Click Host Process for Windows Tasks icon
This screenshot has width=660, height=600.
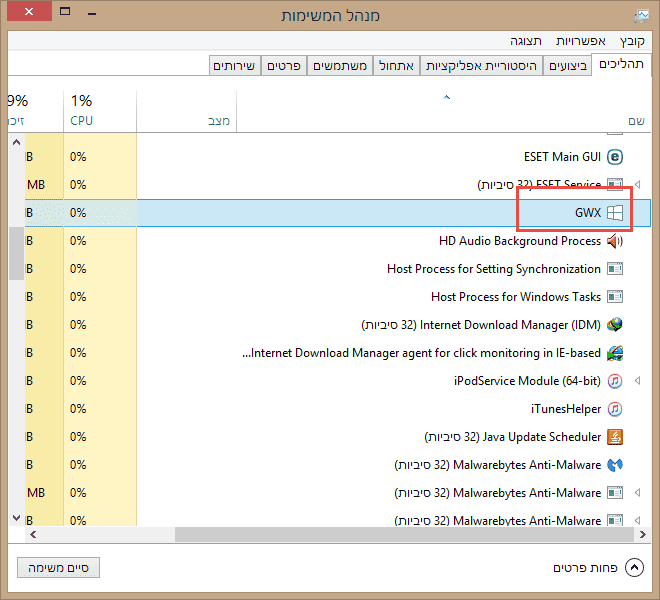(x=615, y=297)
